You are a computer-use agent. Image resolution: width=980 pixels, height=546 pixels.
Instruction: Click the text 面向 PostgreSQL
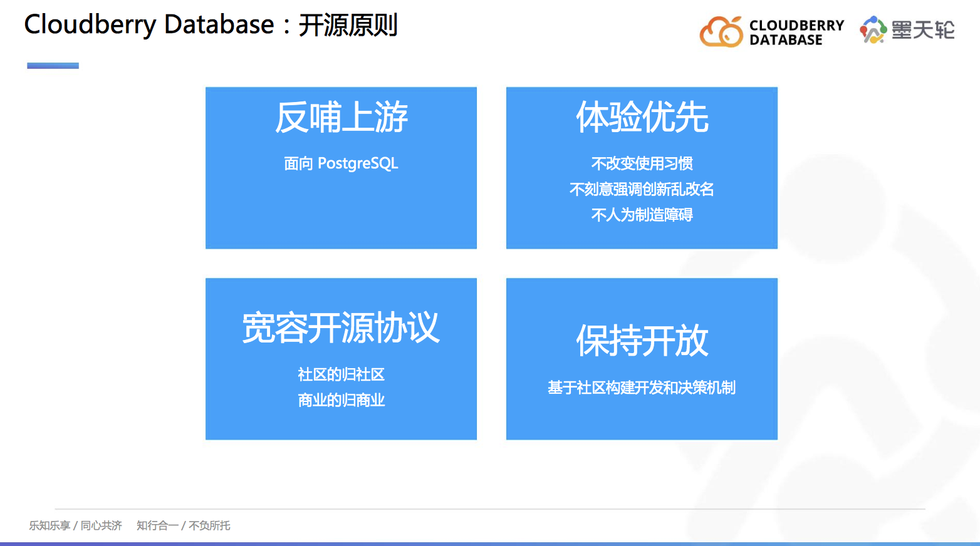(x=341, y=163)
